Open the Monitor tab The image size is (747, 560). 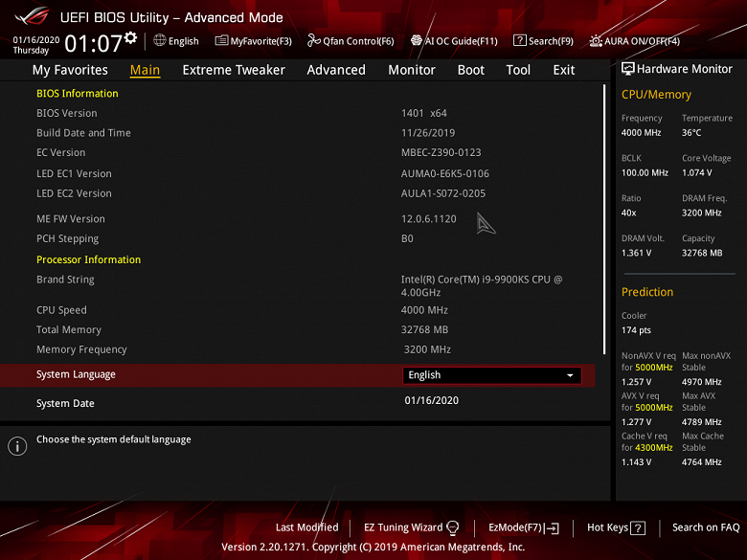coord(412,70)
